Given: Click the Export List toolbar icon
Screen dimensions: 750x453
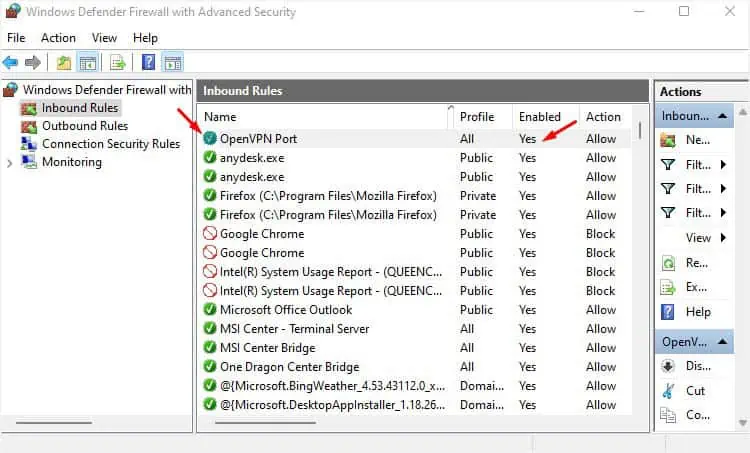Looking at the screenshot, I should click(117, 62).
